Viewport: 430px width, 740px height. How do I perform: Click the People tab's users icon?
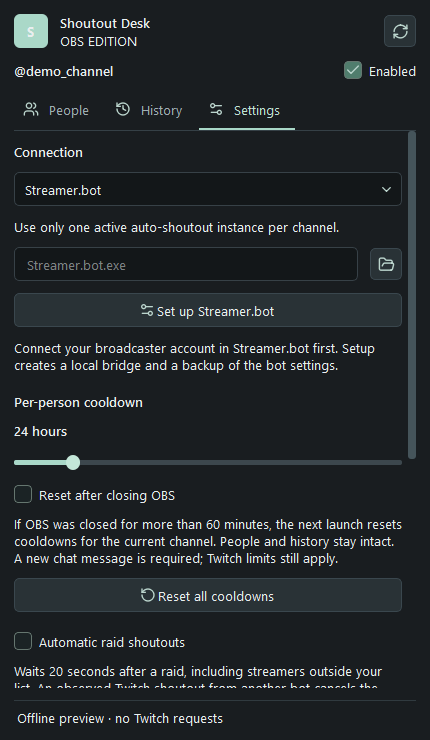(x=31, y=110)
